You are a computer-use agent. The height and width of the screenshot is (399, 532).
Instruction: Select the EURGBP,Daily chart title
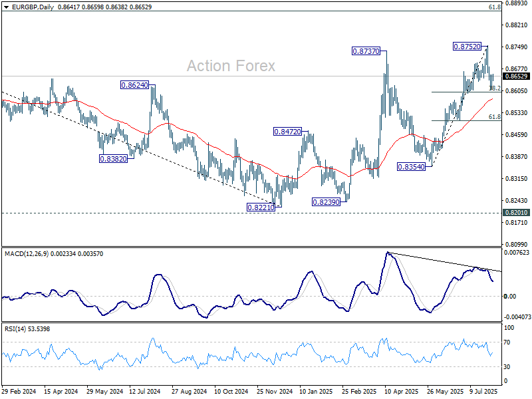tap(33, 7)
